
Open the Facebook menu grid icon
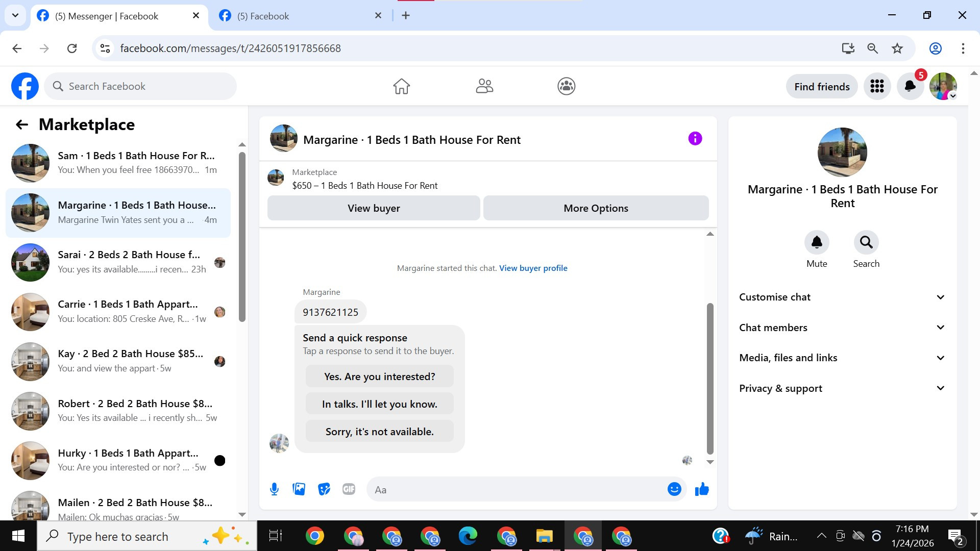[x=877, y=86]
